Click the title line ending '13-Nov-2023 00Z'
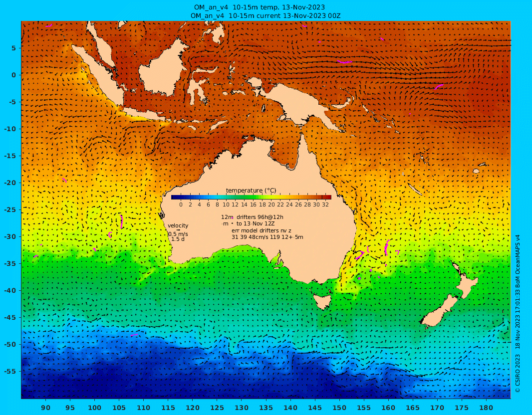Image resolution: width=532 pixels, height=415 pixels. pyautogui.click(x=266, y=15)
